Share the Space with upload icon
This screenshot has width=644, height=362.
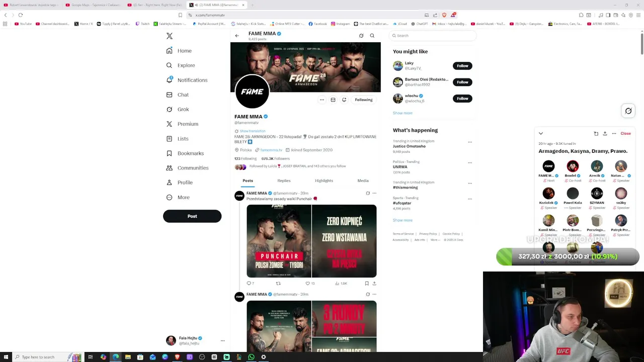pyautogui.click(x=605, y=134)
